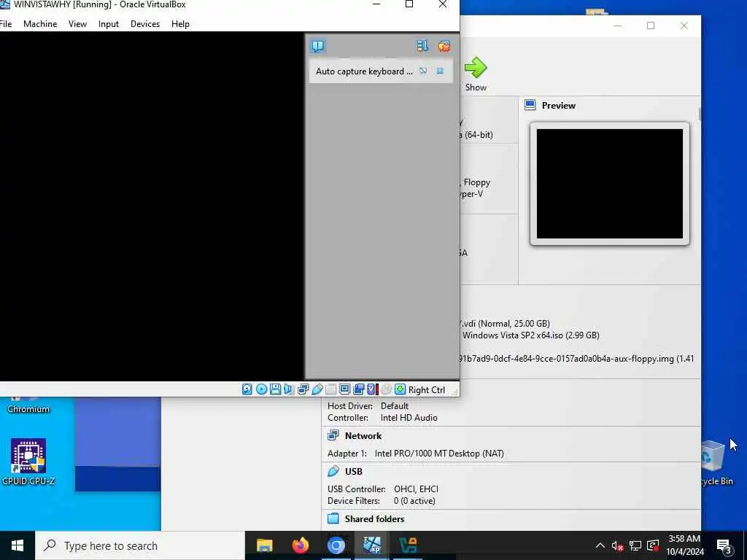
Task: Dismiss the Auto capture keyboard notification
Action: [x=440, y=71]
